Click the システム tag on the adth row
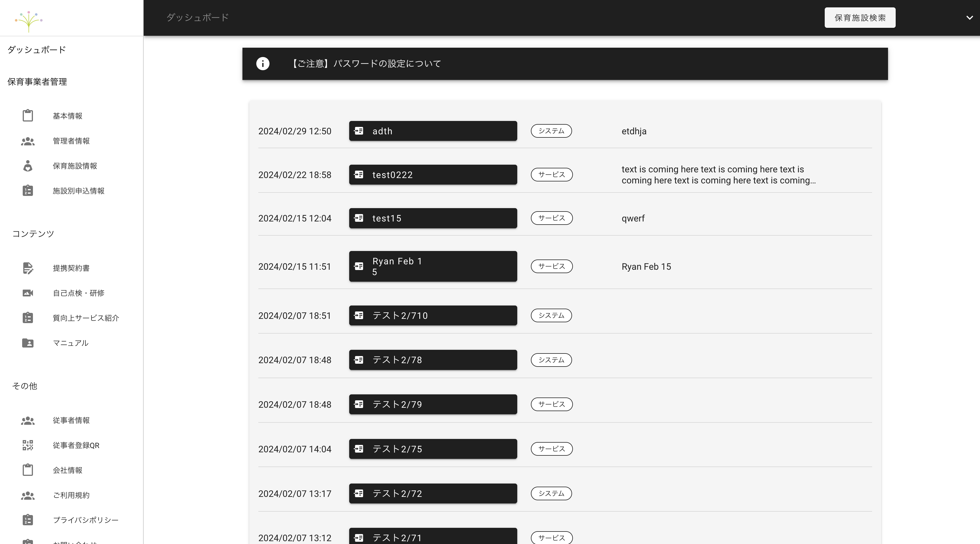The height and width of the screenshot is (544, 980). point(551,131)
